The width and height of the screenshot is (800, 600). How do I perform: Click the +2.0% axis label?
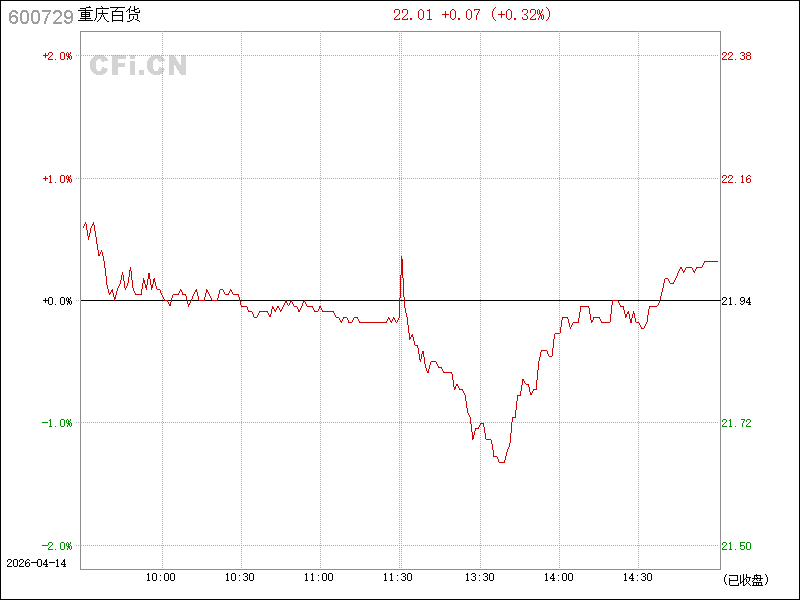click(x=57, y=56)
